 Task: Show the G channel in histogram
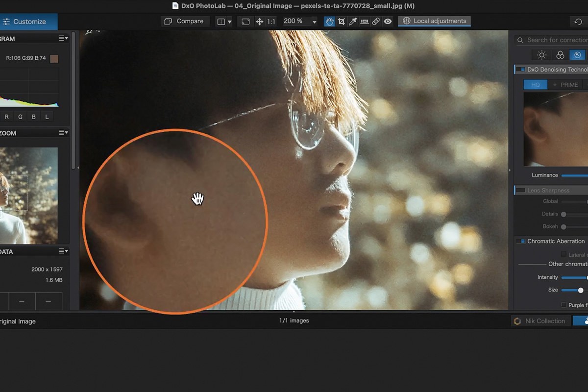(20, 117)
